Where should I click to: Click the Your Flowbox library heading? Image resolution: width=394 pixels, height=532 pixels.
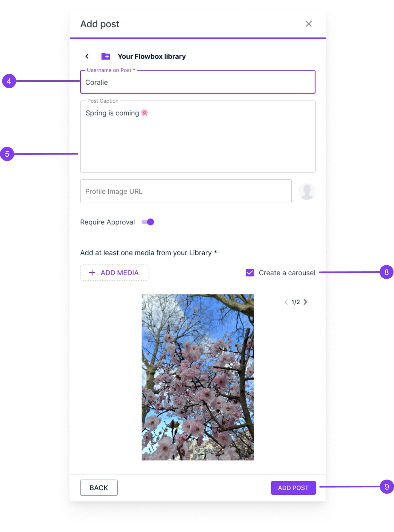coord(152,57)
